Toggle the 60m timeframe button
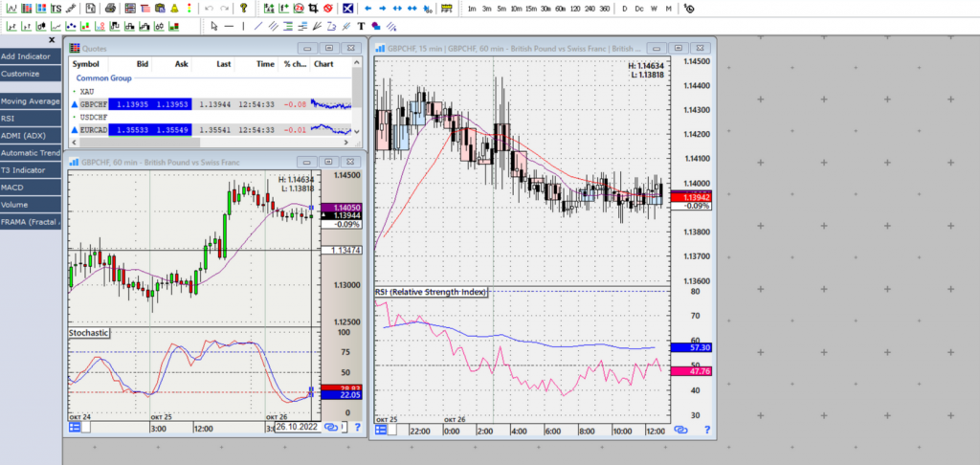Viewport: 980px width, 465px height. pos(560,9)
